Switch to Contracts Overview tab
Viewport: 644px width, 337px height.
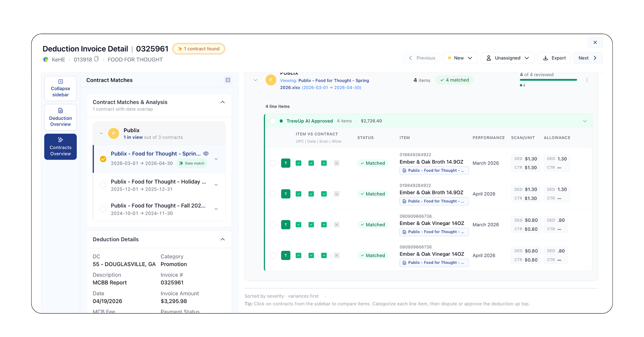point(60,147)
